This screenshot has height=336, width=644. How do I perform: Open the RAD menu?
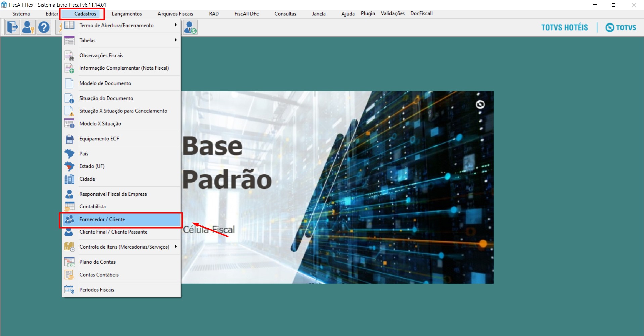point(214,14)
